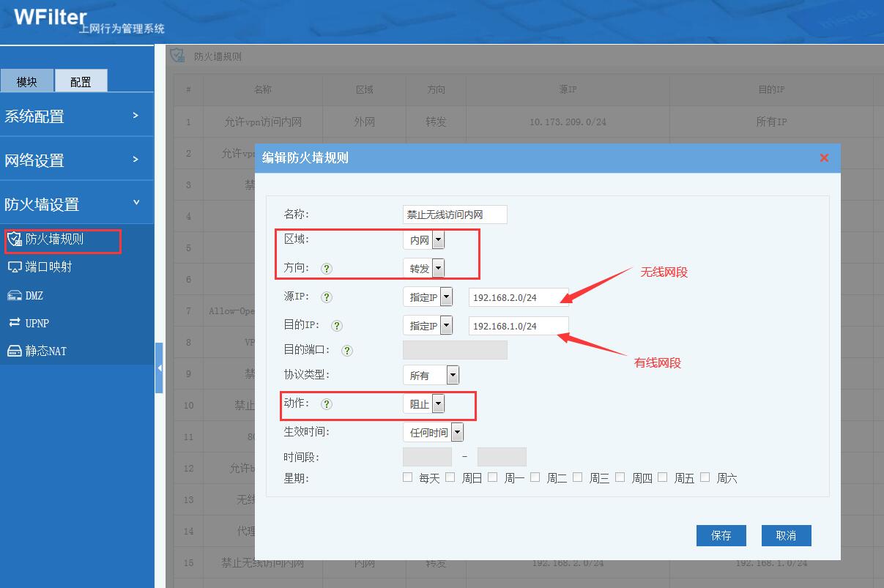Click the port mapping (端口映射) icon
This screenshot has height=588, width=884.
(15, 267)
